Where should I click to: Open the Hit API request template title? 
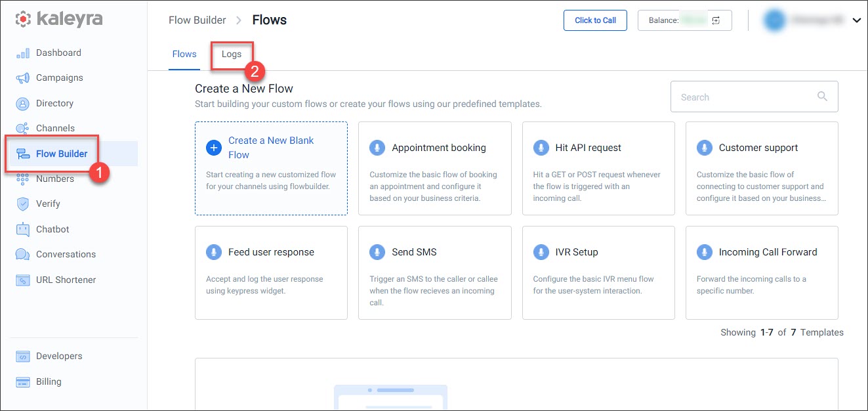tap(588, 148)
